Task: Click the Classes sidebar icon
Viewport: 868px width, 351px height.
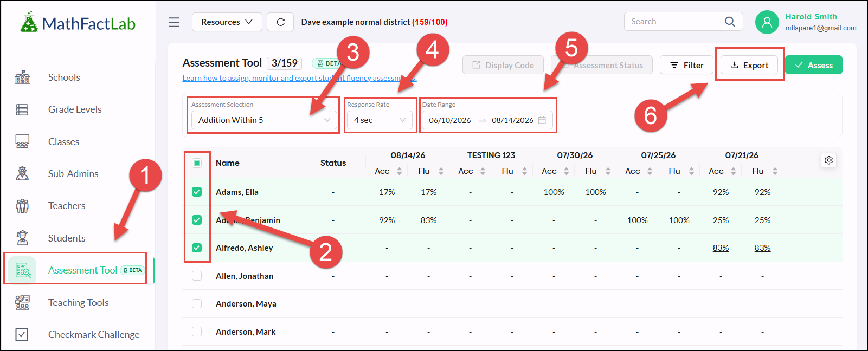Action: pos(22,142)
